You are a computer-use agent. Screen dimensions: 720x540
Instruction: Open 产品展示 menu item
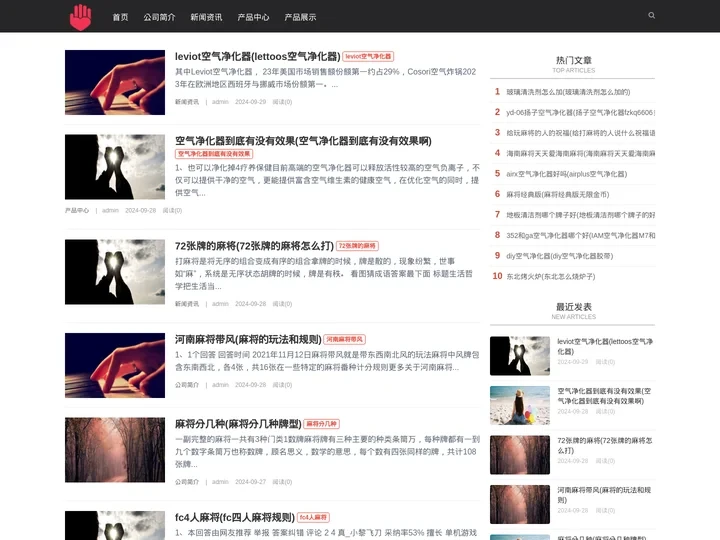300,17
